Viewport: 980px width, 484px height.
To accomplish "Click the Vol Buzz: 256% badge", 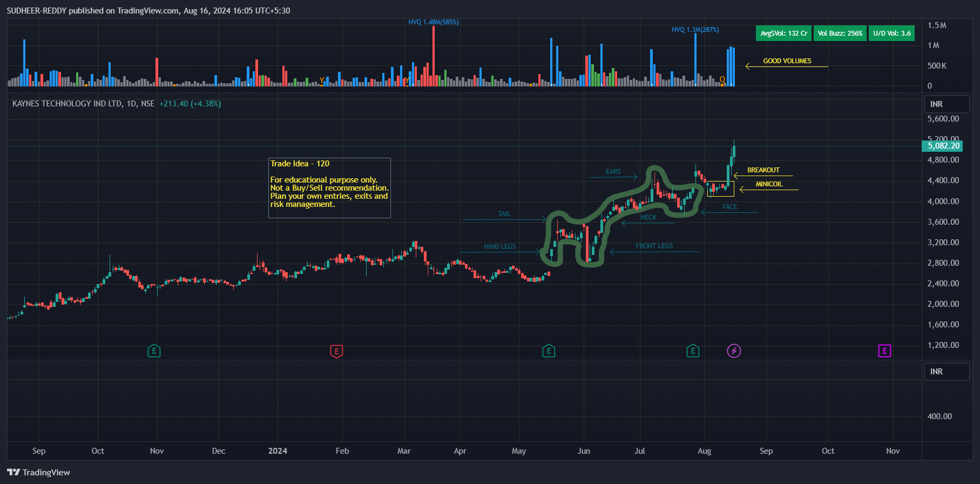I will click(x=840, y=33).
